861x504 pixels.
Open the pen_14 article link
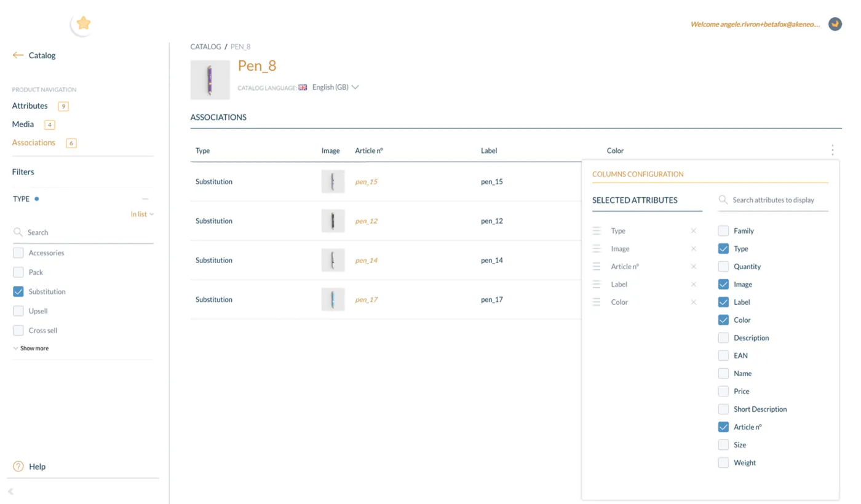367,261
